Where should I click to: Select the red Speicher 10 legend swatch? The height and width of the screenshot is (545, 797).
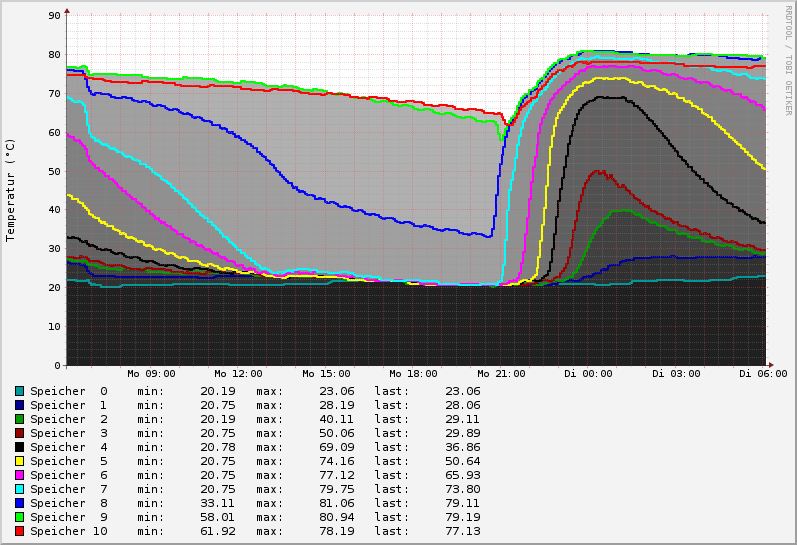(19, 531)
